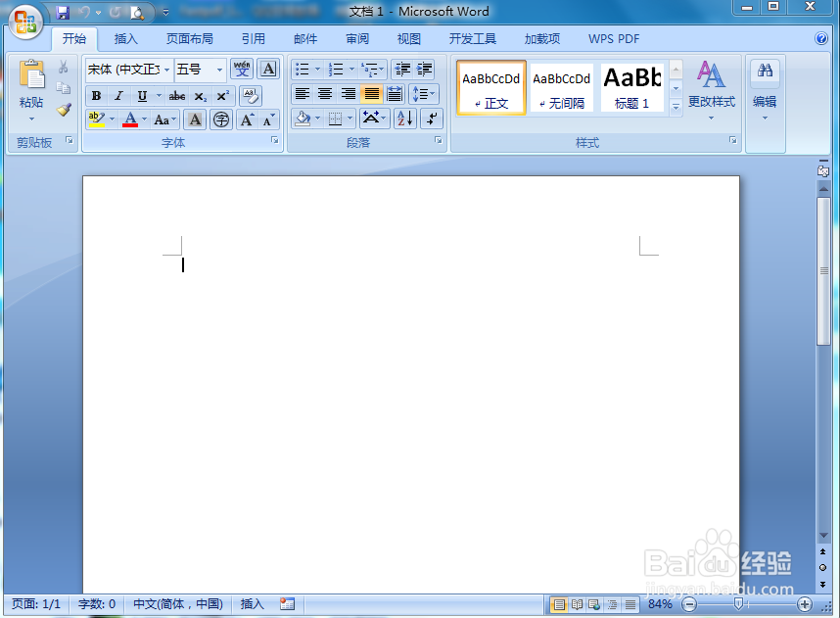Click 字数: 0 word count in status bar
This screenshot has width=840, height=618.
click(x=96, y=604)
